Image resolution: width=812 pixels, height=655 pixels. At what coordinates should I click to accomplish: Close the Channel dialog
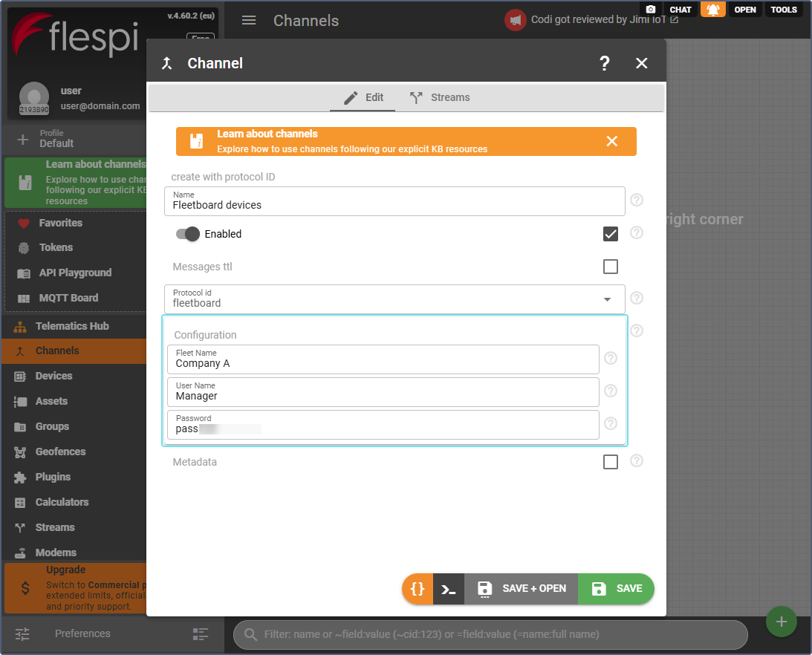642,63
